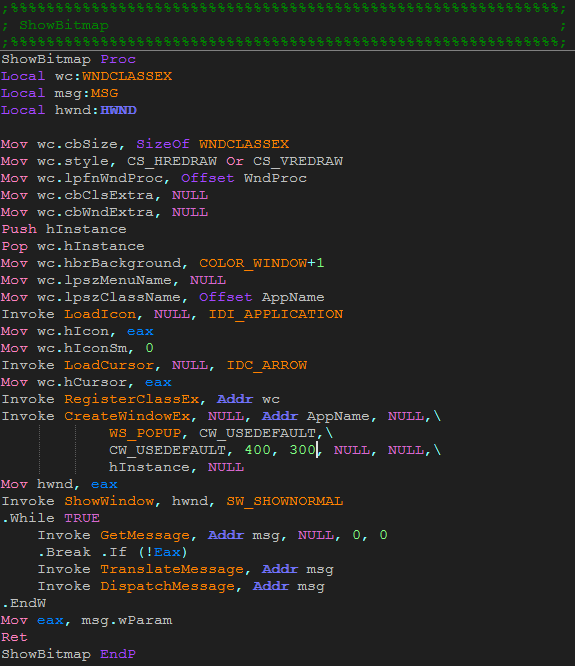
Task: Click HWND type in Local hwnd line
Action: point(118,110)
